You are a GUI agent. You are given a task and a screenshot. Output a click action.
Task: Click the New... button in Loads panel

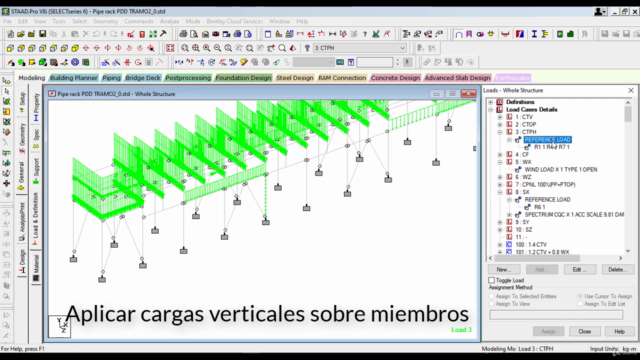pyautogui.click(x=504, y=269)
